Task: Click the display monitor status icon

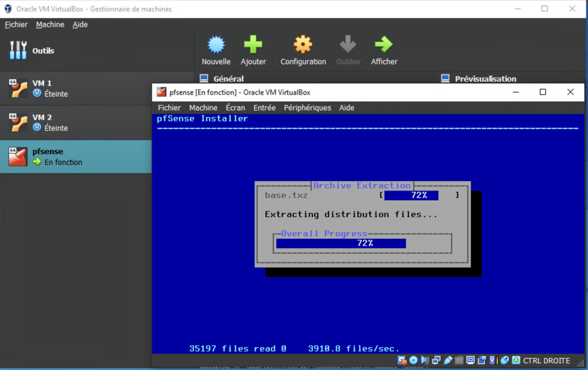Action: (470, 360)
